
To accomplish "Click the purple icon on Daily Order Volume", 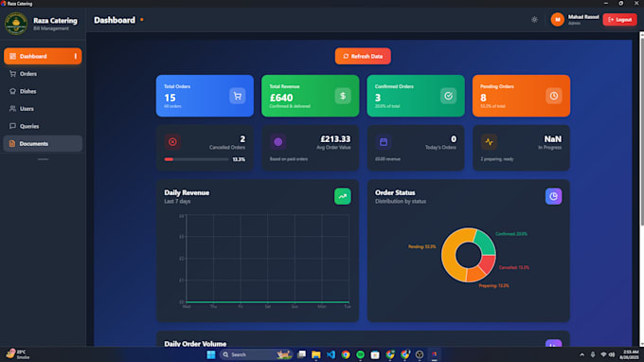I will click(553, 343).
